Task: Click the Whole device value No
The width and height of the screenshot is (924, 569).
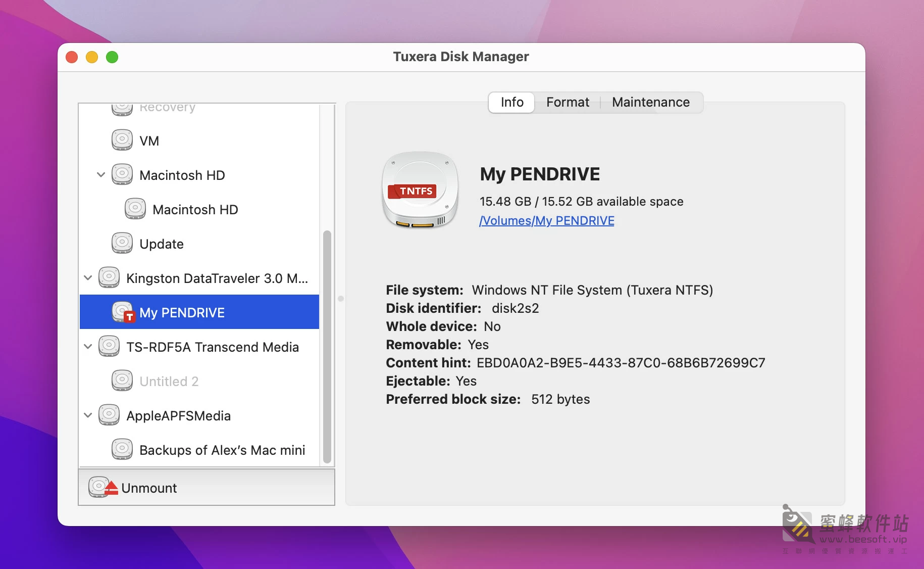Action: (x=492, y=326)
